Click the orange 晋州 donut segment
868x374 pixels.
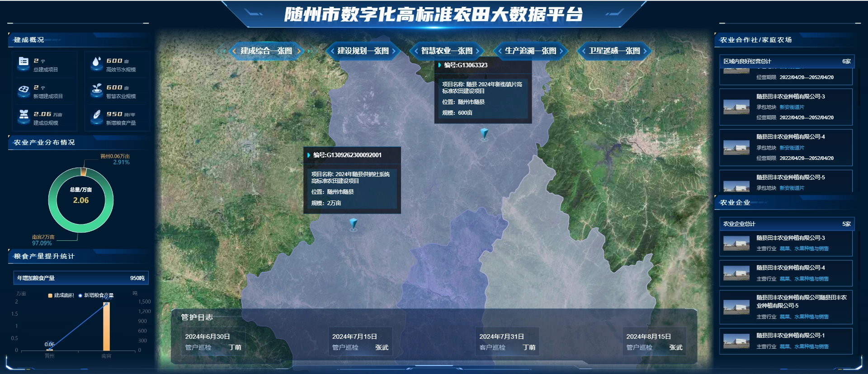tap(83, 172)
